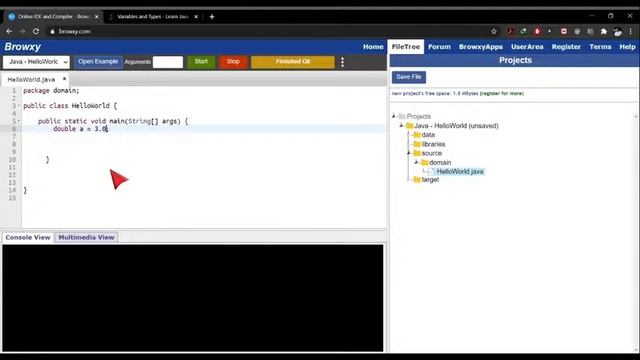Focus the Arguments input field
Image resolution: width=640 pixels, height=360 pixels.
tap(168, 62)
